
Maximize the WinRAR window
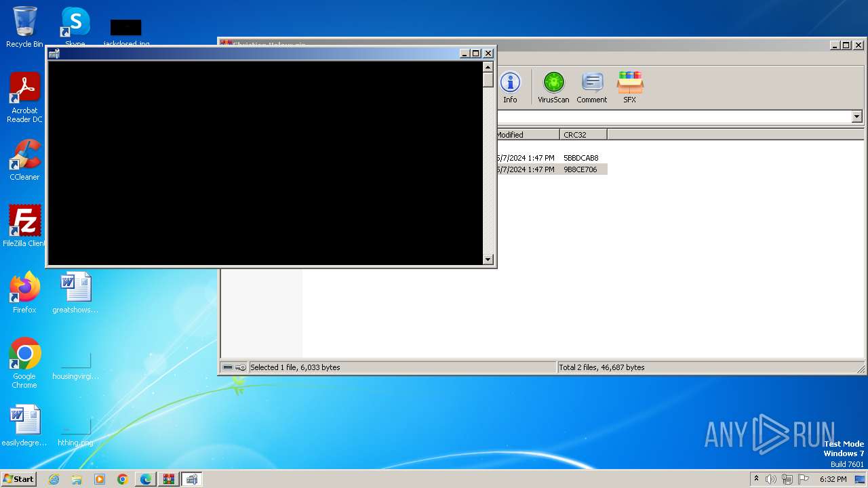pyautogui.click(x=846, y=45)
